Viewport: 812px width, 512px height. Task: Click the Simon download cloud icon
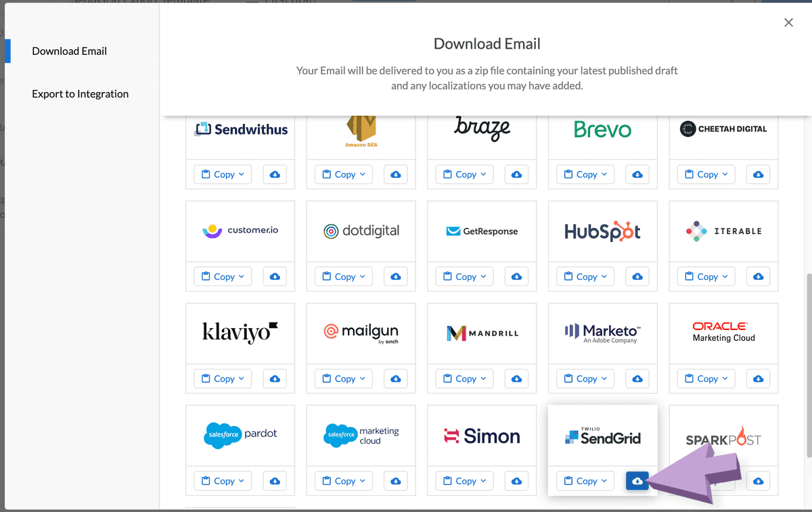[x=516, y=481]
